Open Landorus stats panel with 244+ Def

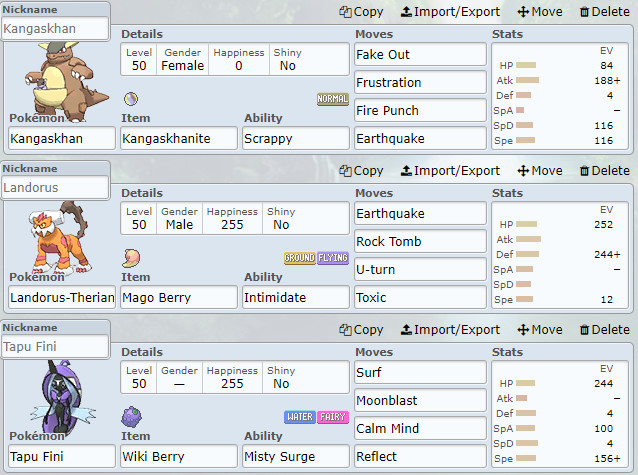click(560, 255)
